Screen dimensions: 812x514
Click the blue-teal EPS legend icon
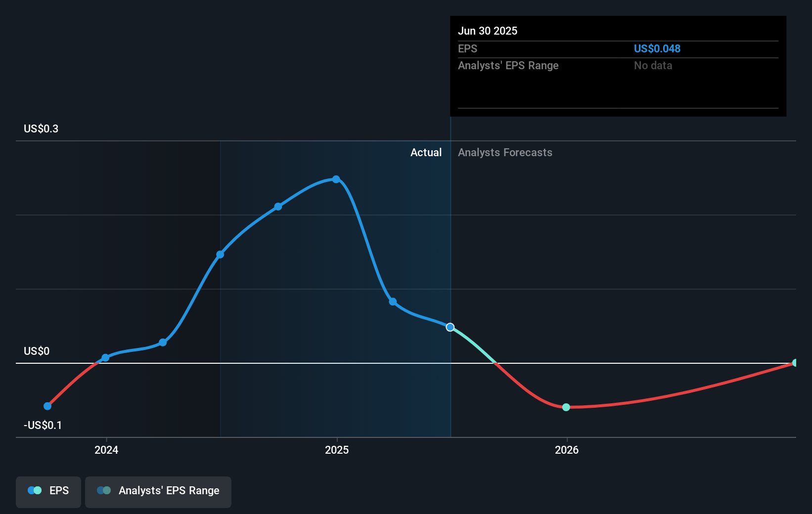pos(35,490)
